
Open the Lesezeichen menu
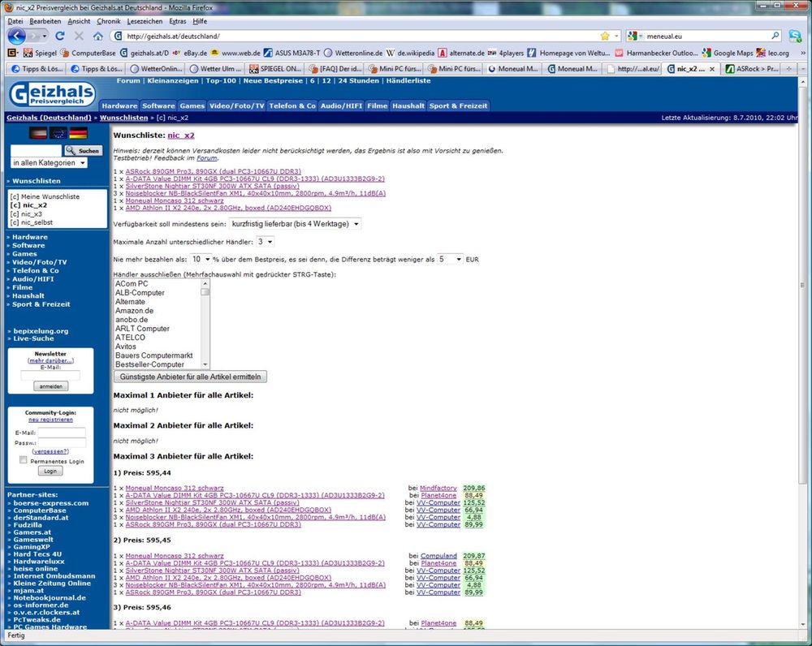click(x=145, y=21)
